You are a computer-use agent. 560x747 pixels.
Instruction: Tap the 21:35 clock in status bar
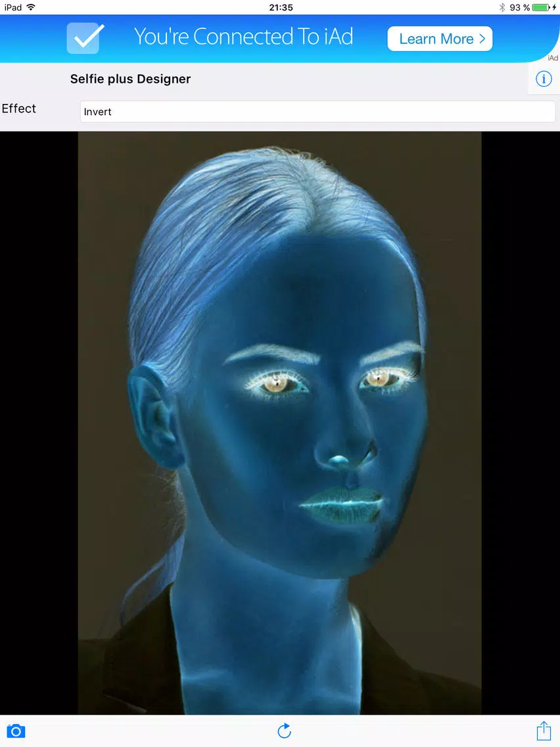tap(281, 7)
